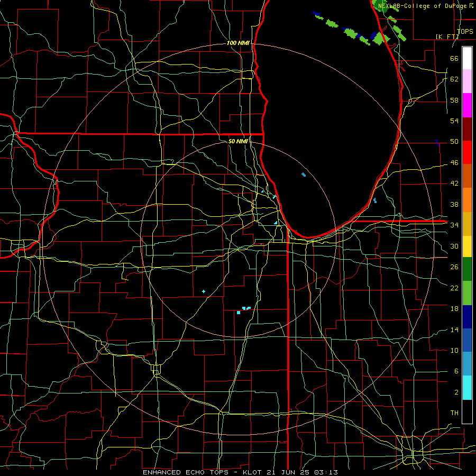Pick the orange swatch between 42 and 38
The image size is (476, 476).
tap(467, 199)
